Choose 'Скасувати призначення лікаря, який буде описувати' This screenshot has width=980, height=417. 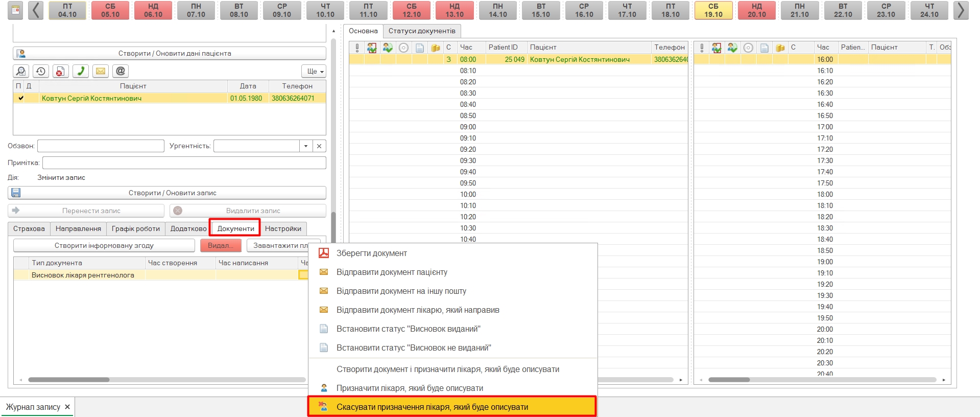(x=432, y=407)
